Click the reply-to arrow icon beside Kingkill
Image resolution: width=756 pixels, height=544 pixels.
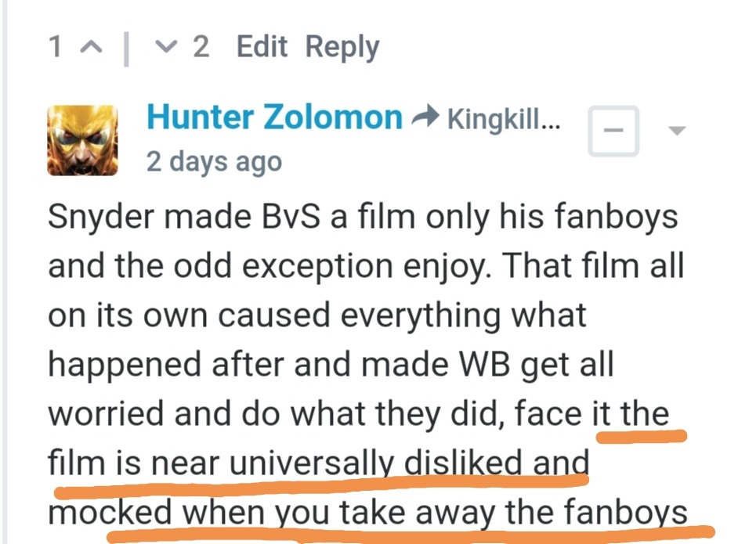point(425,116)
